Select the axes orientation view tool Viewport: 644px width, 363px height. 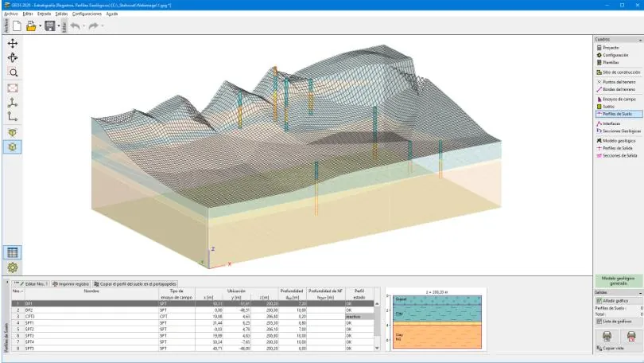[13, 103]
